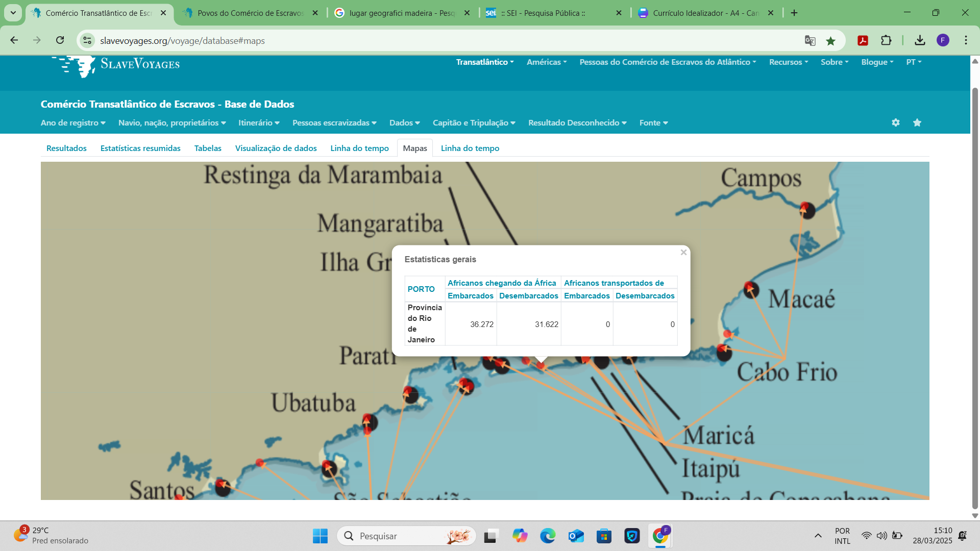980x551 pixels.
Task: Switch to Estatísticas resumidas tab
Action: (140, 148)
